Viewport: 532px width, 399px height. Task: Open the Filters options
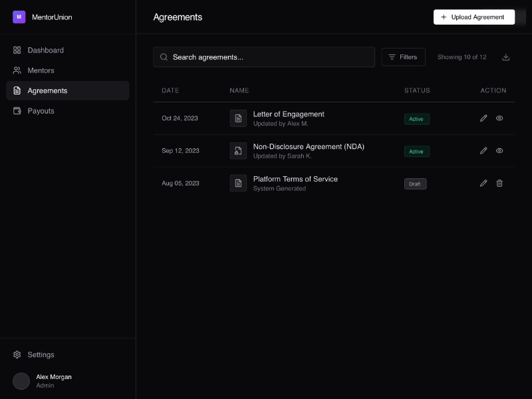pos(403,57)
